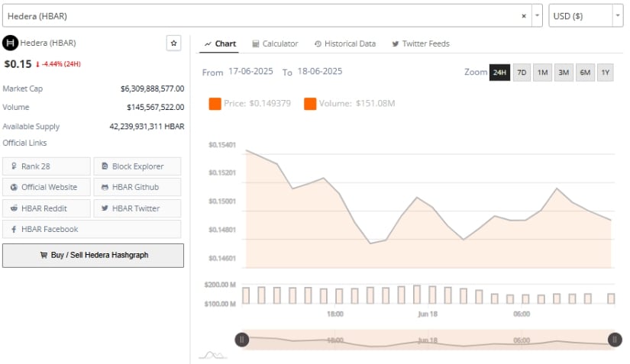
Task: Open the Block Explorer link
Action: point(137,166)
